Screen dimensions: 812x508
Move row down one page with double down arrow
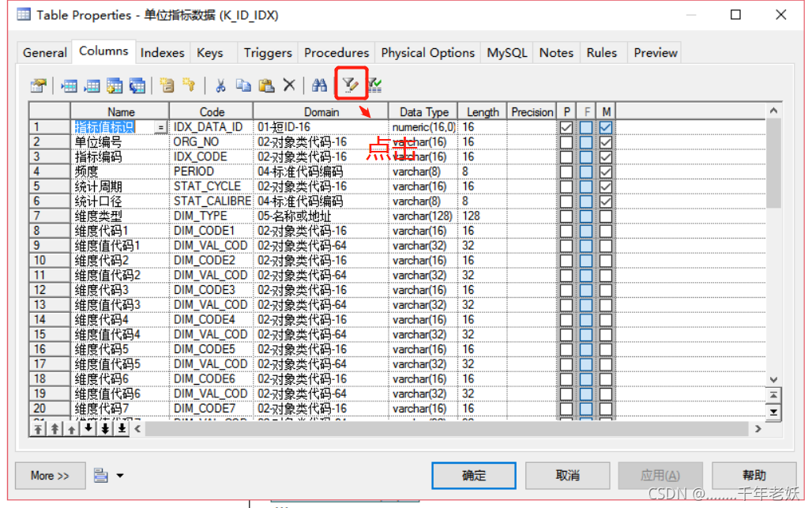pyautogui.click(x=105, y=428)
